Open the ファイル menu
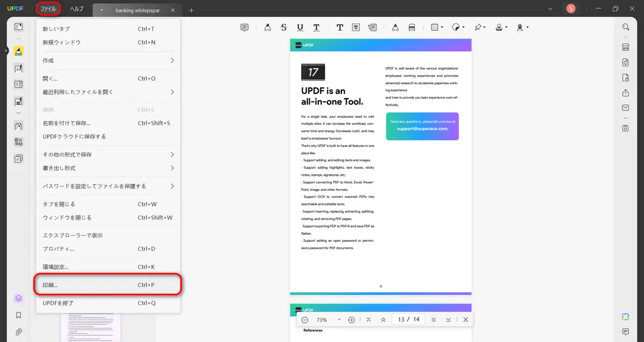This screenshot has width=644, height=342. click(48, 9)
